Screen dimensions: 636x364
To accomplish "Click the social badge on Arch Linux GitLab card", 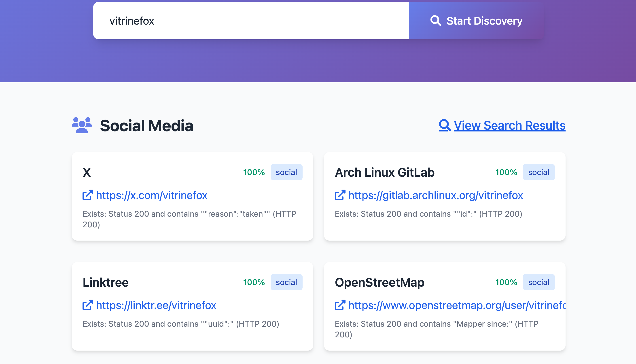I will tap(538, 172).
